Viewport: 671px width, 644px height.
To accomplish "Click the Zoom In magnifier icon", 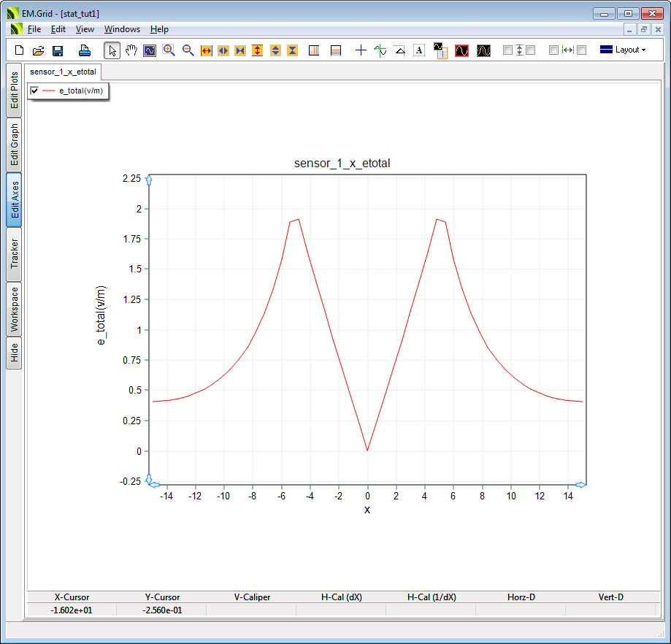I will 169,50.
